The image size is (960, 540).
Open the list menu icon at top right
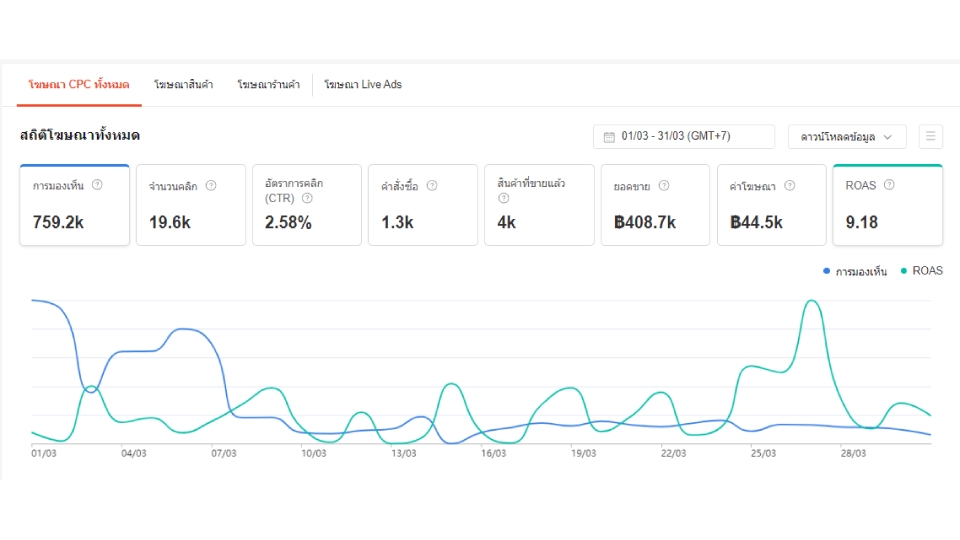[931, 137]
